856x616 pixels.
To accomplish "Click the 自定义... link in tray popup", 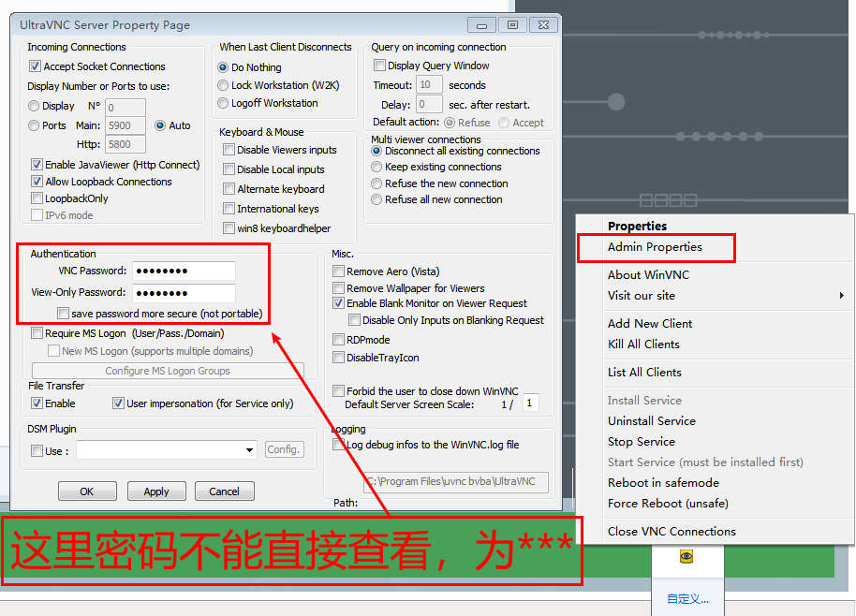I will (687, 598).
